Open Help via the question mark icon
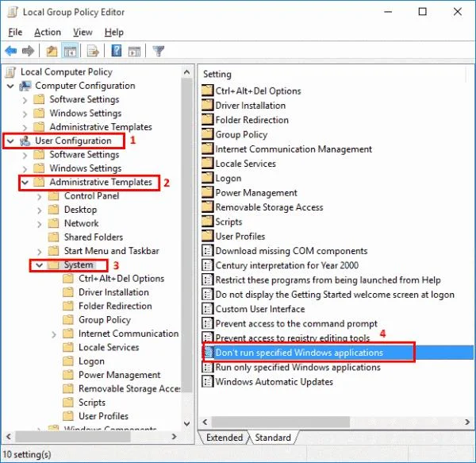476x463 pixels. pos(117,51)
